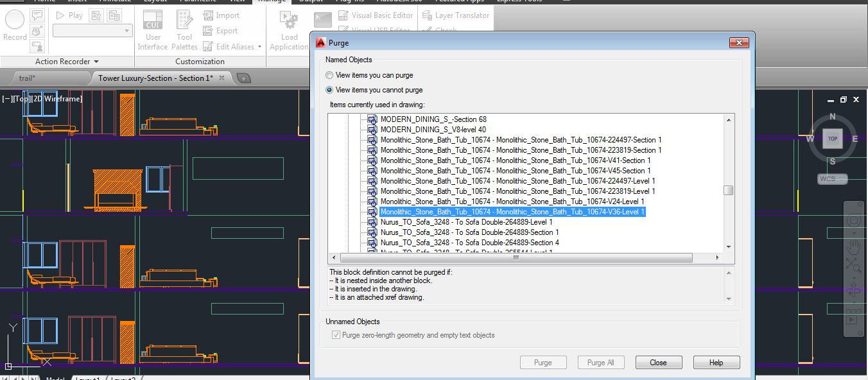Click E on the ViewCube compass
Image resolution: width=868 pixels, height=380 pixels.
click(x=855, y=139)
